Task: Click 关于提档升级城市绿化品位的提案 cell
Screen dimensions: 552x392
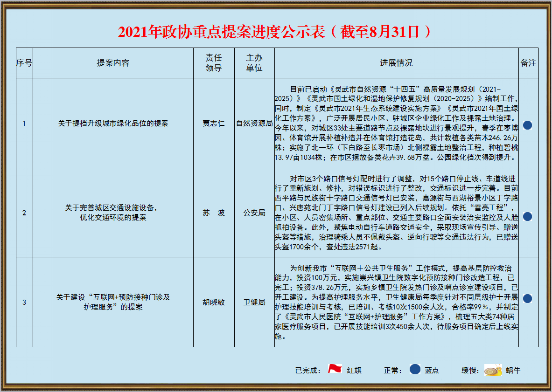Action: [113, 123]
